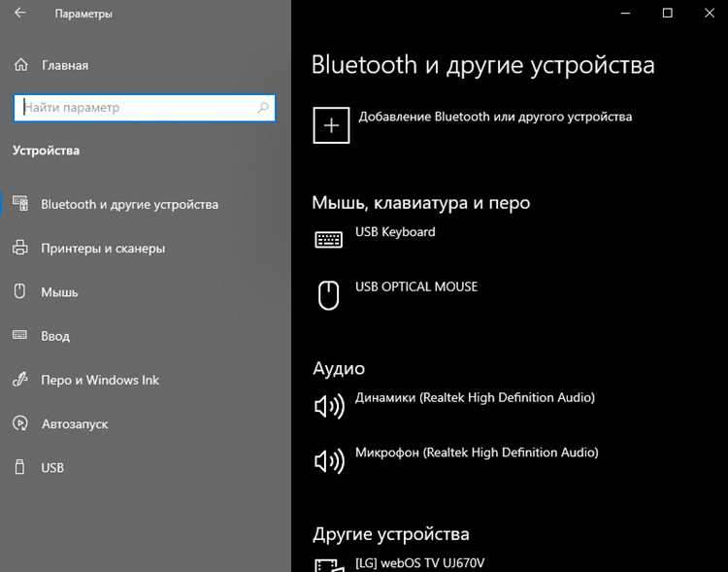Select the USB drive icon
This screenshot has width=728, height=572.
coord(19,467)
